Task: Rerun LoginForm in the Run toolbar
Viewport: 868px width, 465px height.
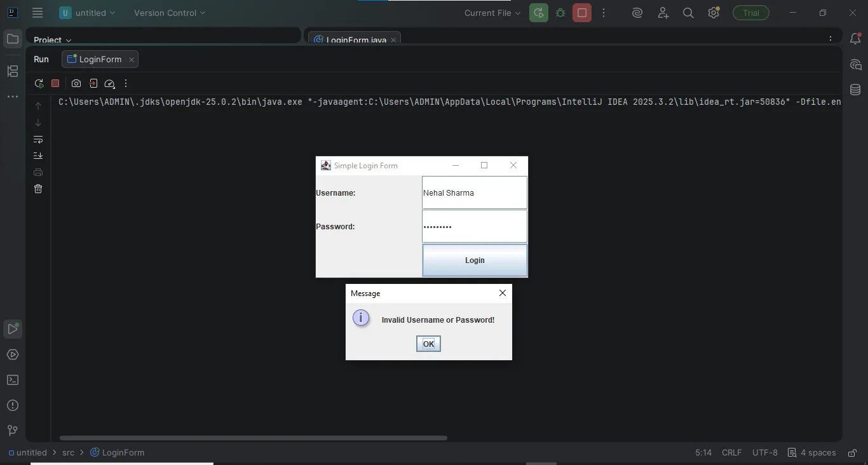Action: pyautogui.click(x=39, y=83)
